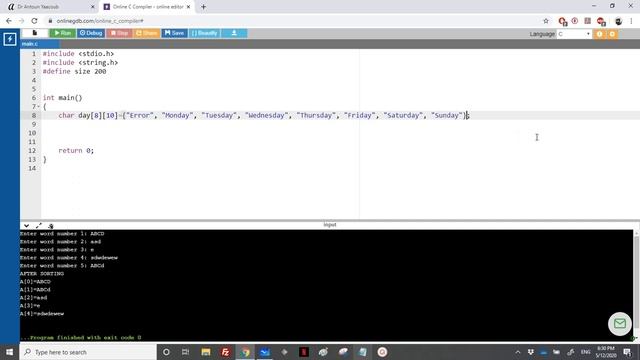The height and width of the screenshot is (360, 640).
Task: Open the Windows Start menu
Action: tap(9, 352)
